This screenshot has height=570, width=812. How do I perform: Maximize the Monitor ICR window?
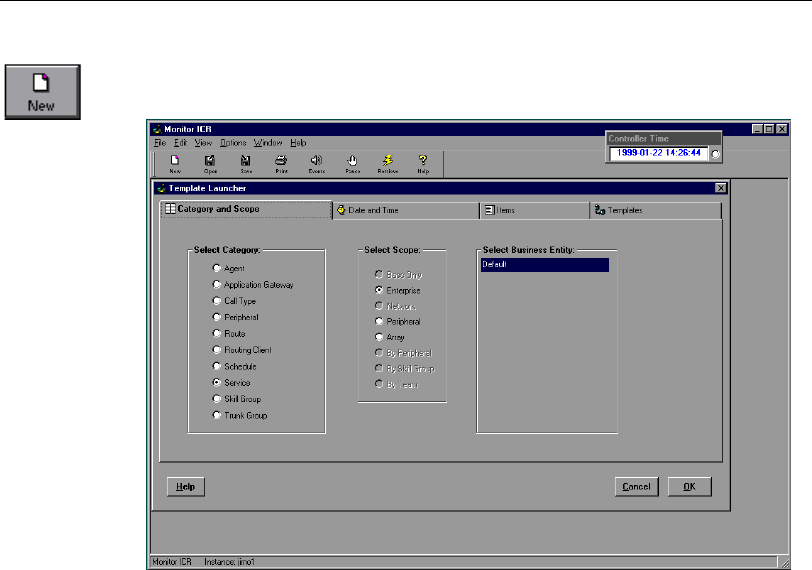tap(769, 129)
